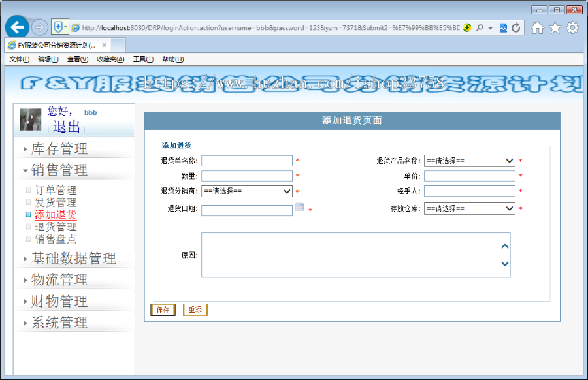Click the 保存 save button

[x=162, y=309]
